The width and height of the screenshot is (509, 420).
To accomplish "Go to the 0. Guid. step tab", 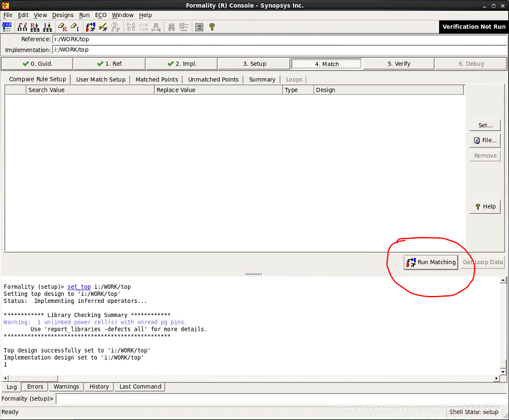I will [38, 64].
